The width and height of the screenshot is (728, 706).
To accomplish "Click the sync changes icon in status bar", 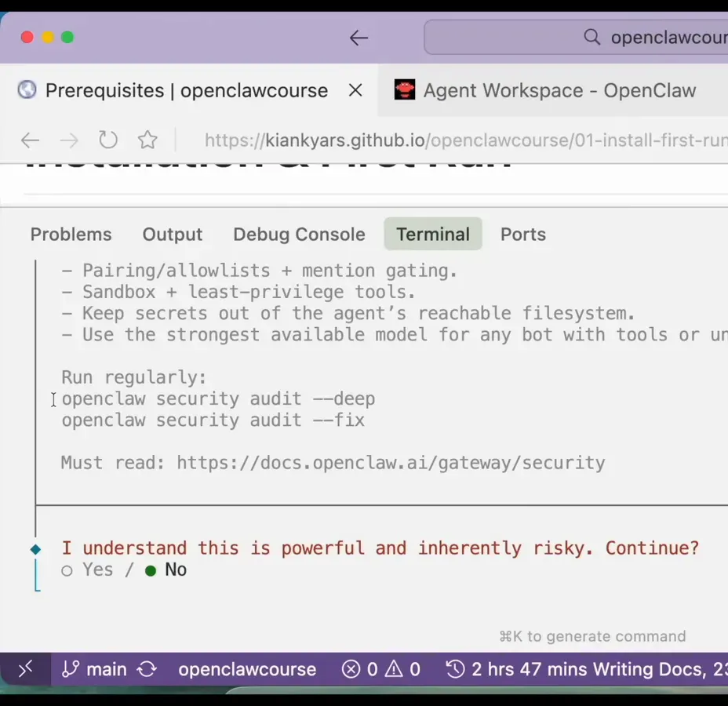I will pyautogui.click(x=147, y=669).
